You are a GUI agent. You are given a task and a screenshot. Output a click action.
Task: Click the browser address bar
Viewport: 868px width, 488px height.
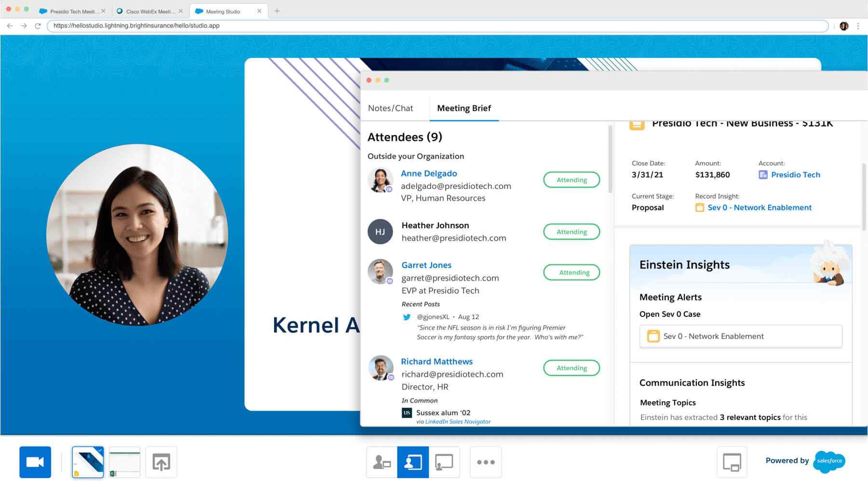tap(437, 26)
